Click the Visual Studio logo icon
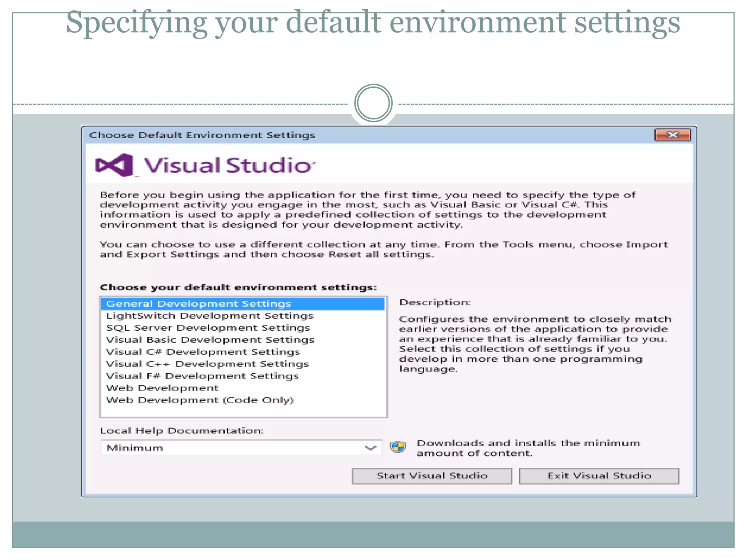 114,165
